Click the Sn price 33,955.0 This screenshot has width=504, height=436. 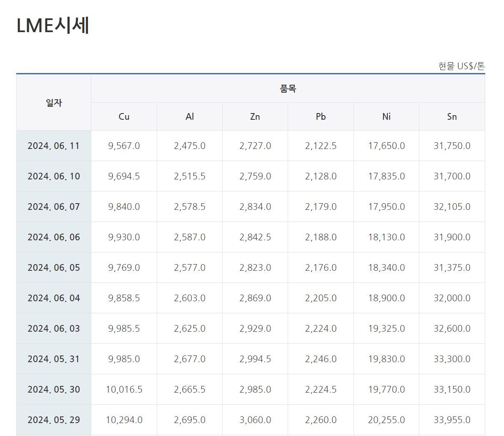pyautogui.click(x=452, y=420)
